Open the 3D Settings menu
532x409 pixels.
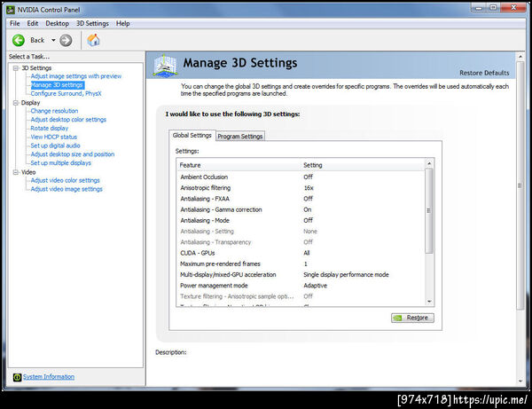click(92, 23)
